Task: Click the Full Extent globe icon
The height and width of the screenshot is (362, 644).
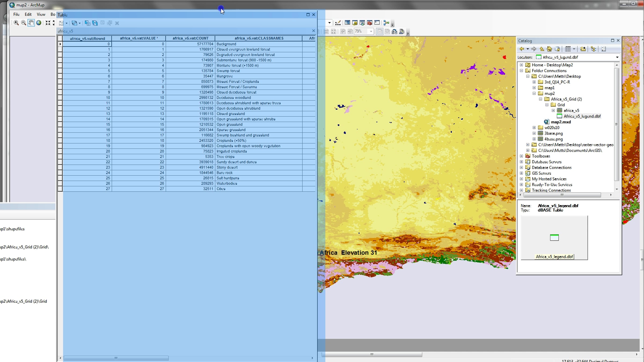Action: [x=39, y=23]
